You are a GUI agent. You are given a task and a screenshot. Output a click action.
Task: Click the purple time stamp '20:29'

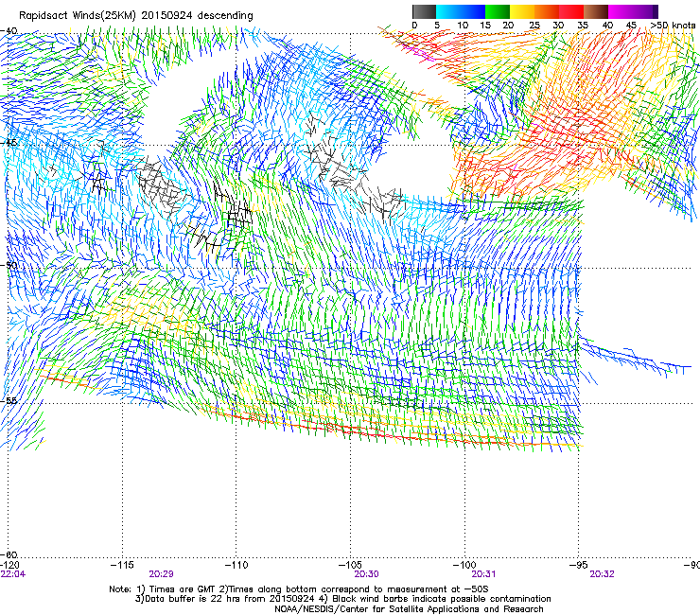161,574
